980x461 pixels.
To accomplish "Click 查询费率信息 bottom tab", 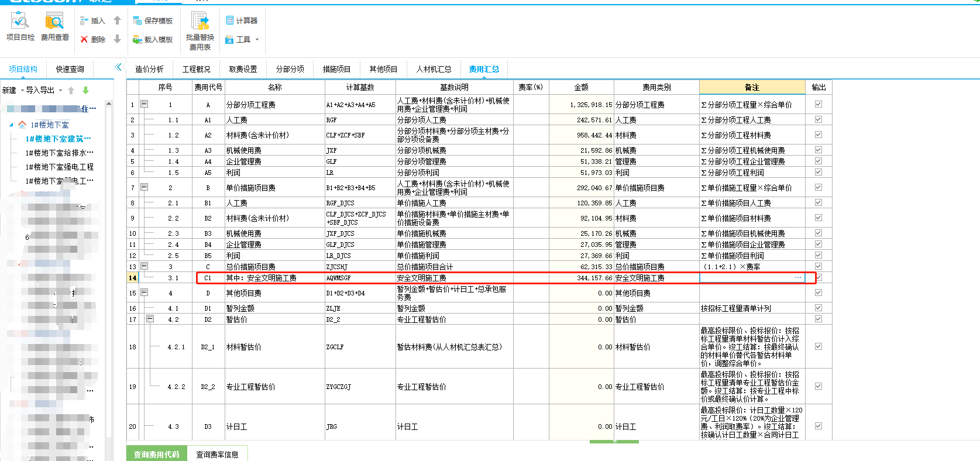I will point(217,454).
